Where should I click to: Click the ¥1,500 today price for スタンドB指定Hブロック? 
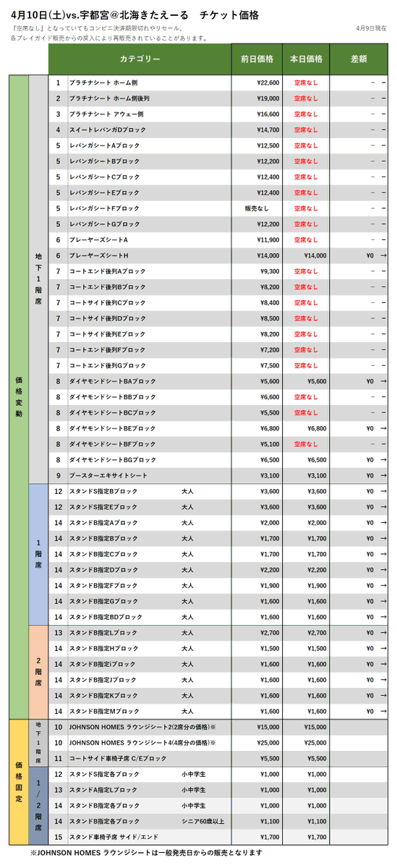[317, 648]
